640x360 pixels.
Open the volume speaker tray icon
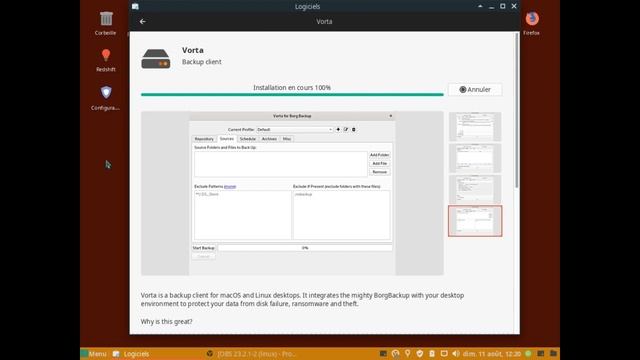pos(456,353)
